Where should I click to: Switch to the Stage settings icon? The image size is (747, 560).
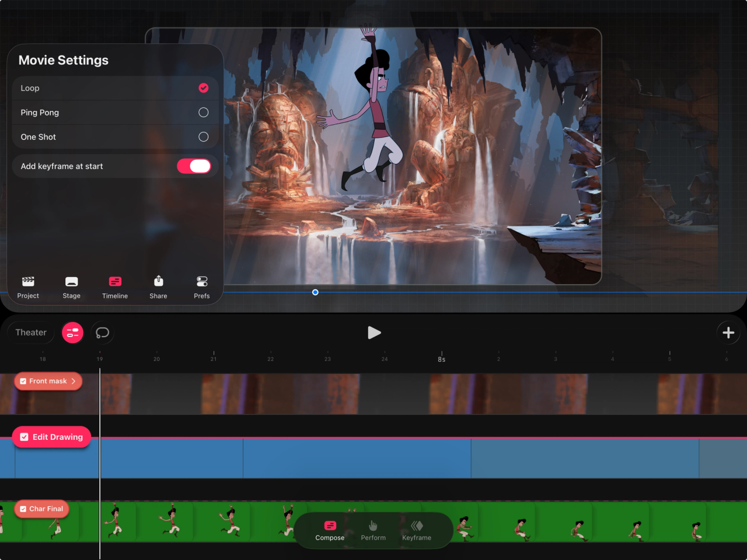71,286
